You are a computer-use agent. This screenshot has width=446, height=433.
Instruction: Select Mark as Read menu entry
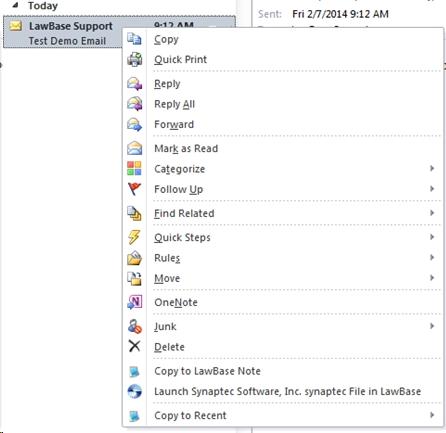[283, 148]
